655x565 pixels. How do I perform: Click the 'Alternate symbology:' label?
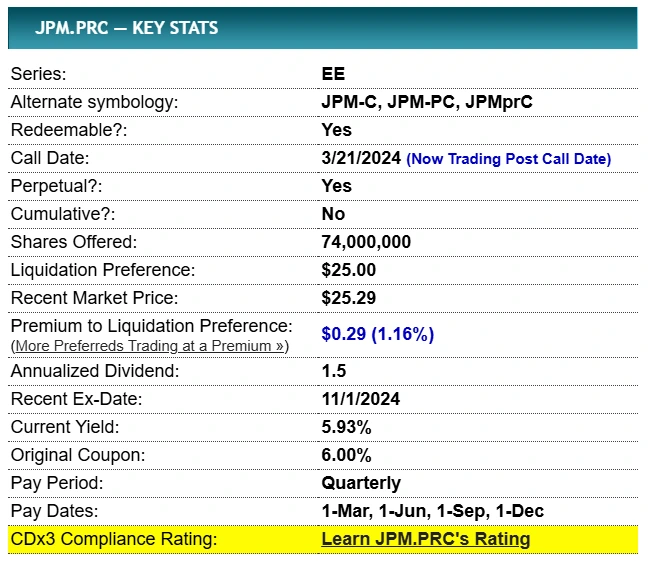[x=94, y=102]
